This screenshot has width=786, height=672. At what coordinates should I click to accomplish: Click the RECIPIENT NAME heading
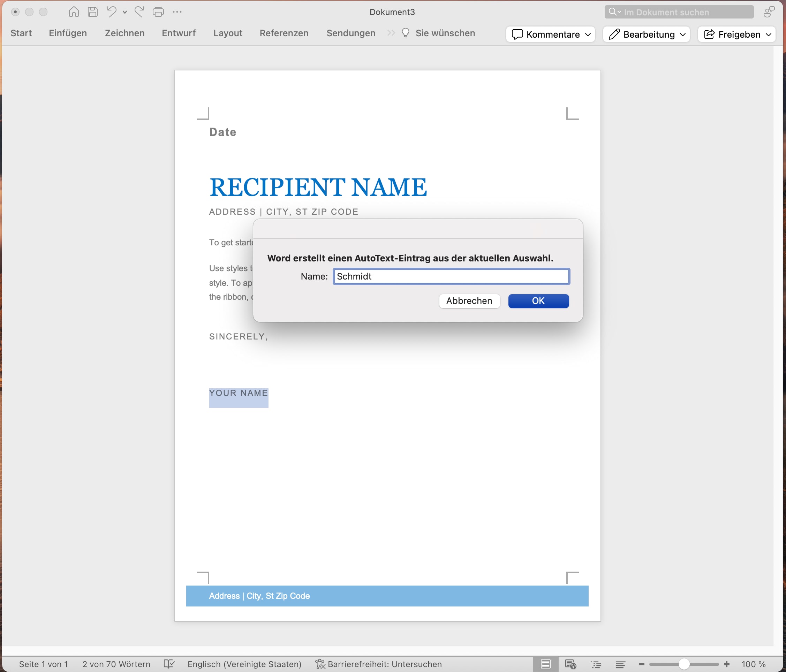[x=318, y=187]
